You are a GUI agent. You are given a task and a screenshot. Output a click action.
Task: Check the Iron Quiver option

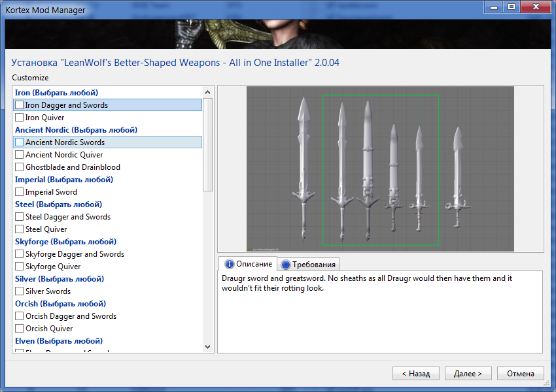click(x=20, y=118)
